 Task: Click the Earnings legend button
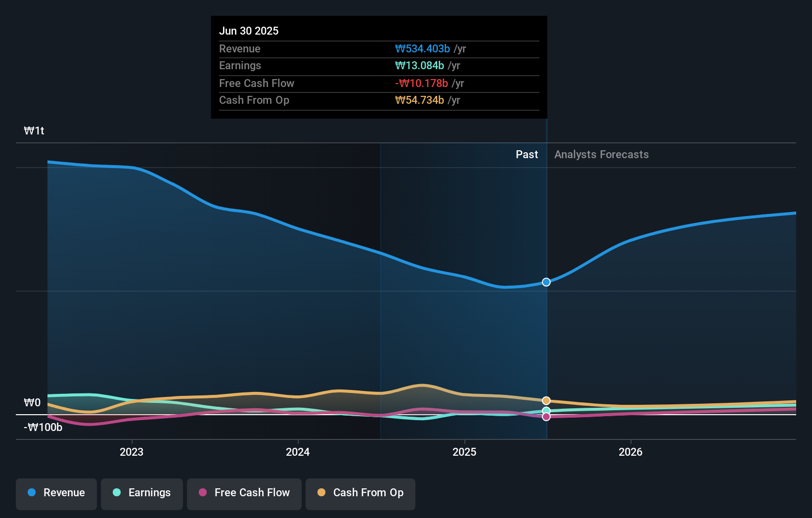click(x=142, y=493)
